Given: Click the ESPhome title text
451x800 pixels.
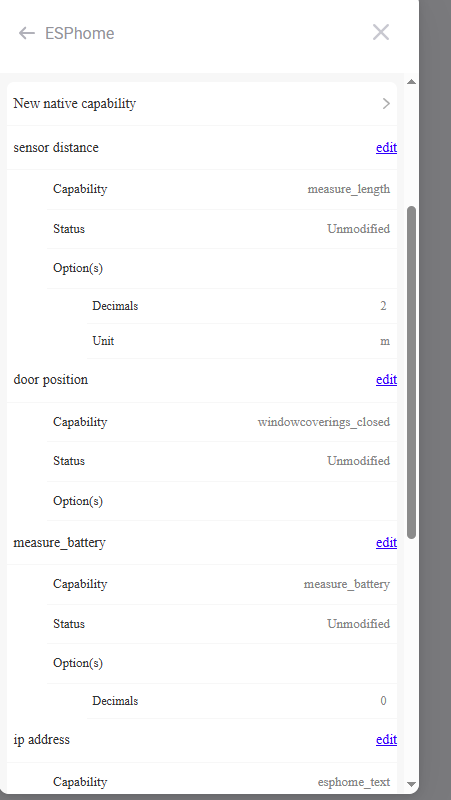Looking at the screenshot, I should coord(80,33).
